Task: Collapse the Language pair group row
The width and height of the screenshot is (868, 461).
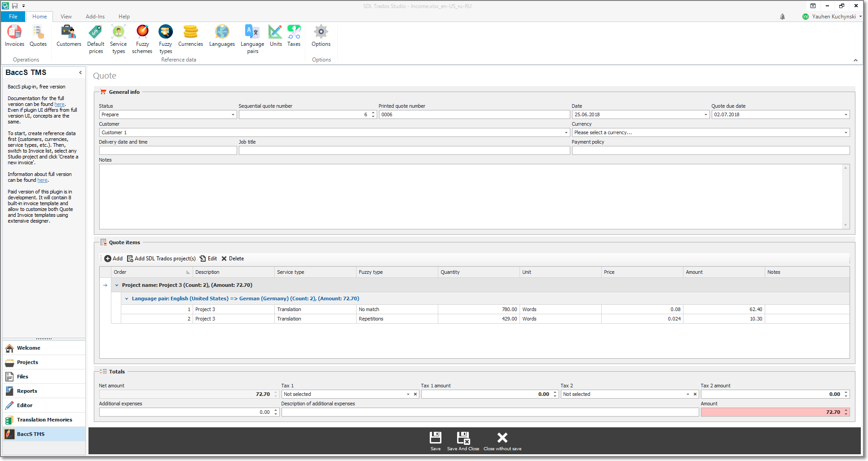Action: (127, 299)
